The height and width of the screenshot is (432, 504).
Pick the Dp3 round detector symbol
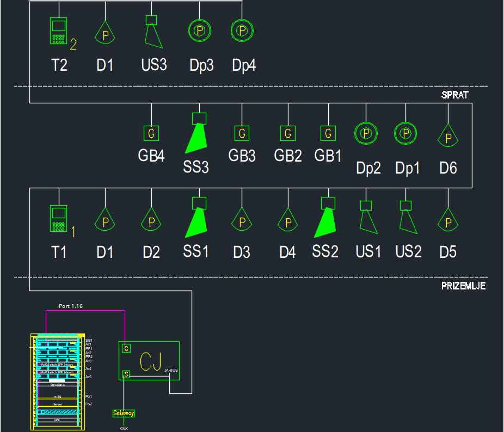point(199,29)
